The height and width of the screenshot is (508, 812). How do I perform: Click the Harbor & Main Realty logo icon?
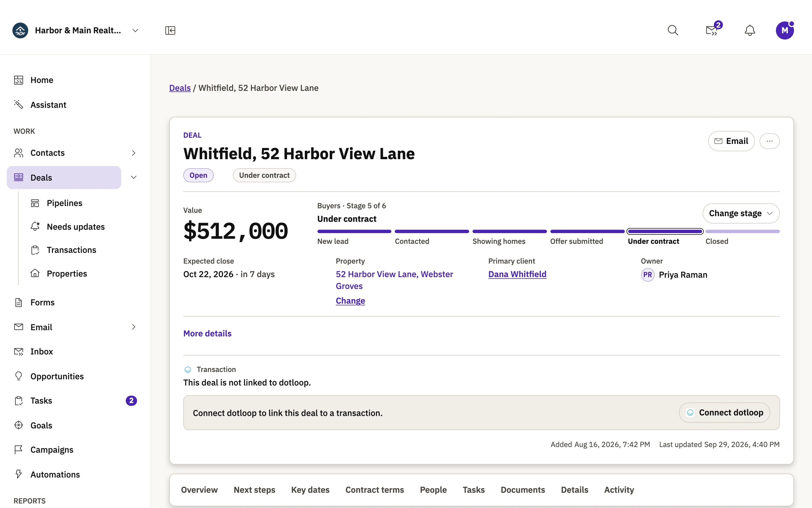(20, 30)
